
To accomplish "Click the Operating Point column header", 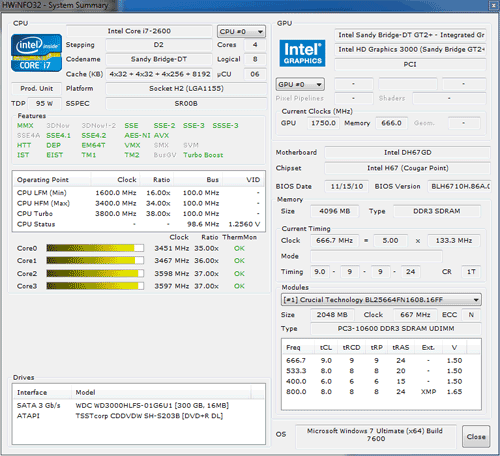I will point(52,180).
